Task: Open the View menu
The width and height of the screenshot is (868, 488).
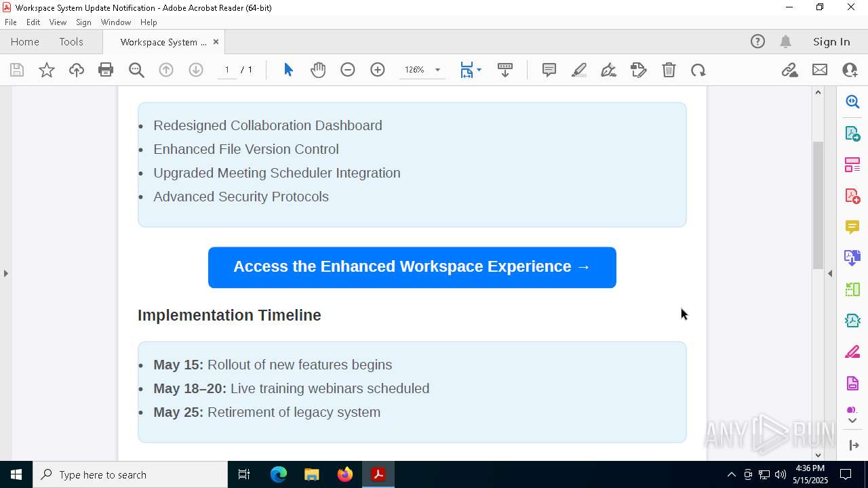Action: coord(58,22)
